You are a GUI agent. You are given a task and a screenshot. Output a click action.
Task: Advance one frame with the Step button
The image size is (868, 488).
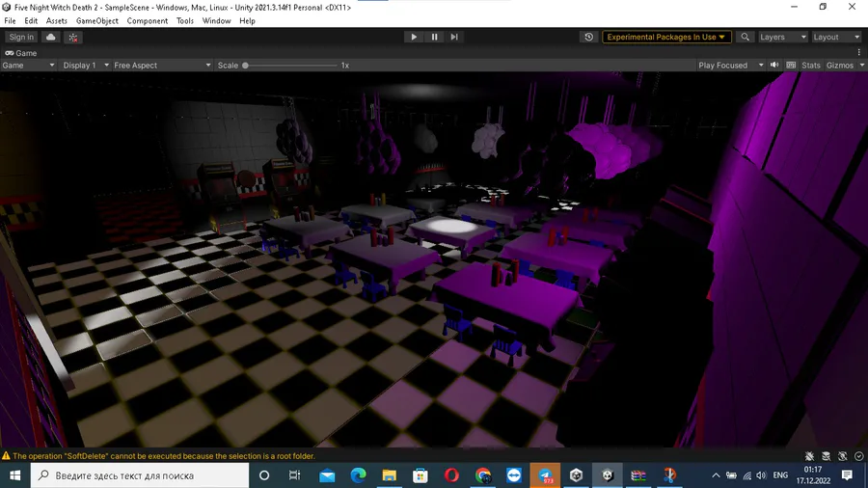[454, 37]
